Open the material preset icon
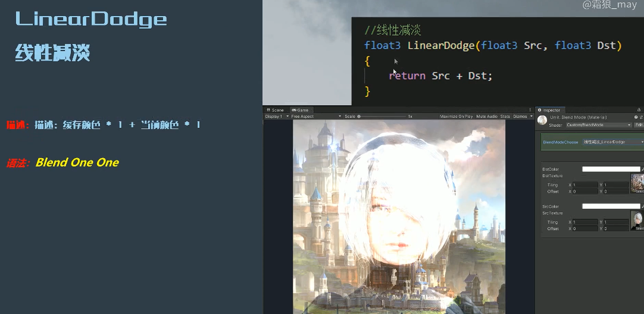This screenshot has width=644, height=314. (x=641, y=117)
